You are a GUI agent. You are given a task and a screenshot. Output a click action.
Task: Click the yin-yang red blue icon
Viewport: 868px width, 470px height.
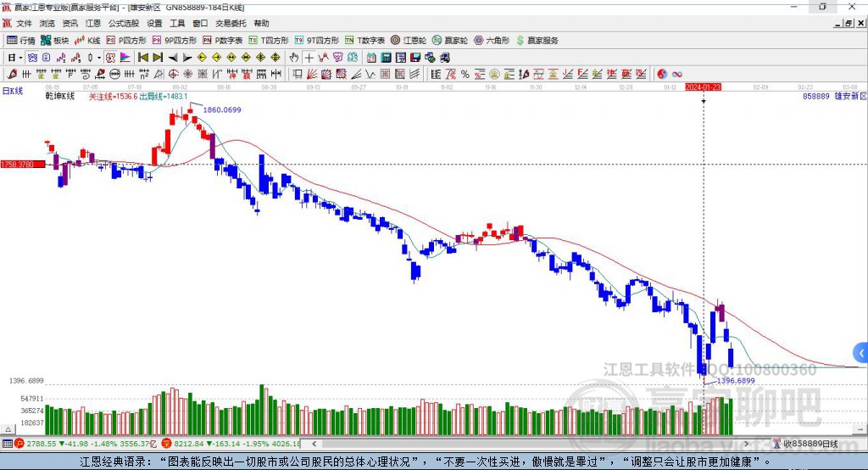(x=662, y=75)
